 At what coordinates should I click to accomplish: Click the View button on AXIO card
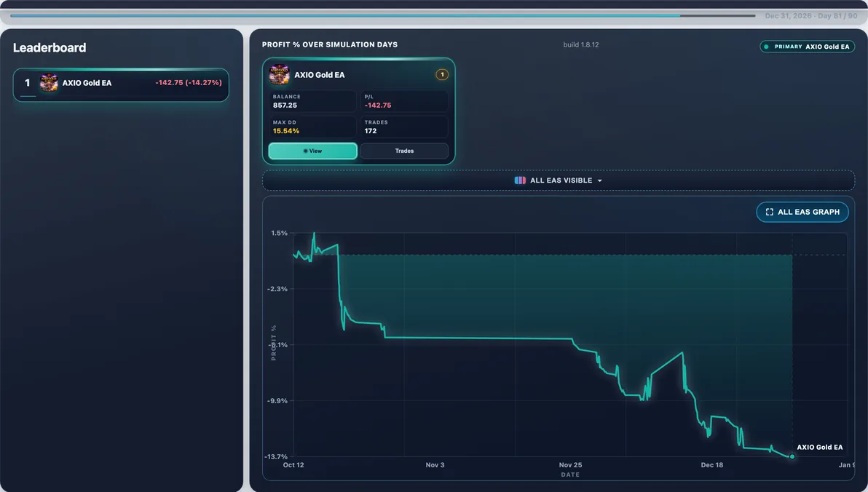[313, 151]
